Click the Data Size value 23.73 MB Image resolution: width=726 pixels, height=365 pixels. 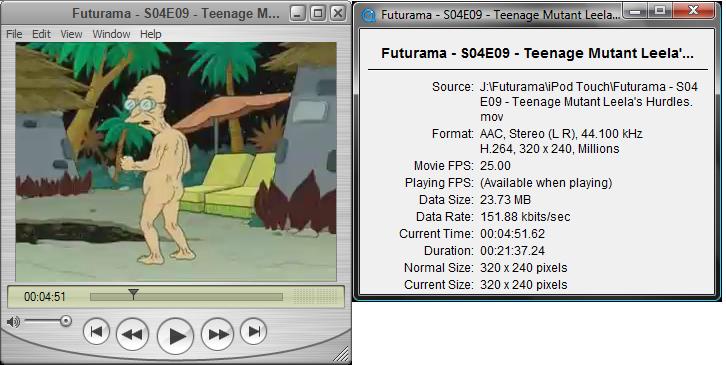click(506, 200)
